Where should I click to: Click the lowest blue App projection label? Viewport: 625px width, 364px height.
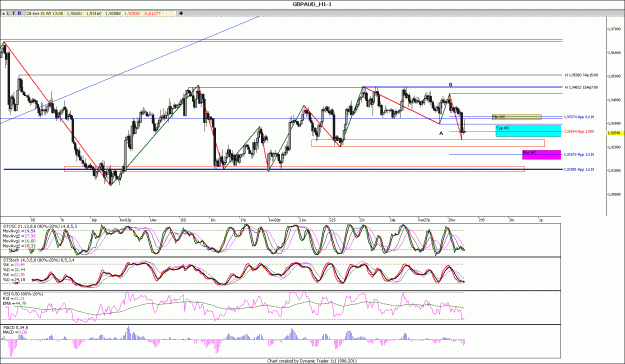tap(579, 169)
